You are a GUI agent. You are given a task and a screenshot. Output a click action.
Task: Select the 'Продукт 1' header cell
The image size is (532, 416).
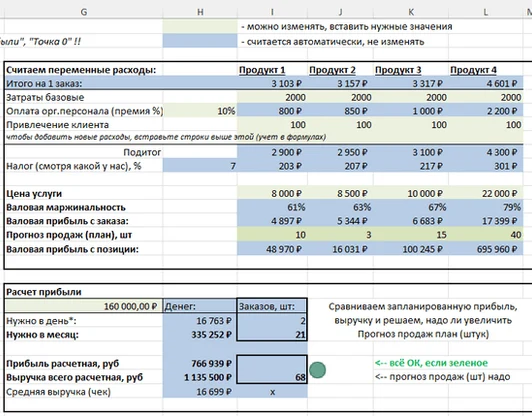[272, 70]
